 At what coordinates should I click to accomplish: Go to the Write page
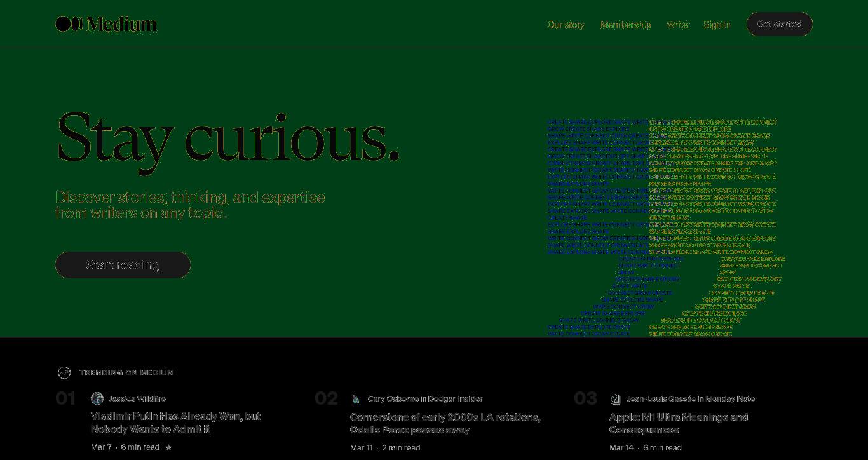tap(677, 25)
